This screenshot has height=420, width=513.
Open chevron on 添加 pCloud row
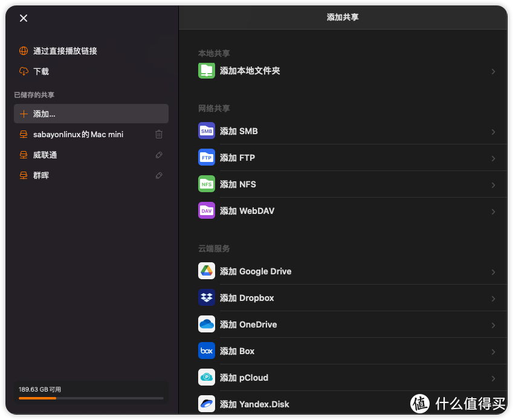(493, 378)
